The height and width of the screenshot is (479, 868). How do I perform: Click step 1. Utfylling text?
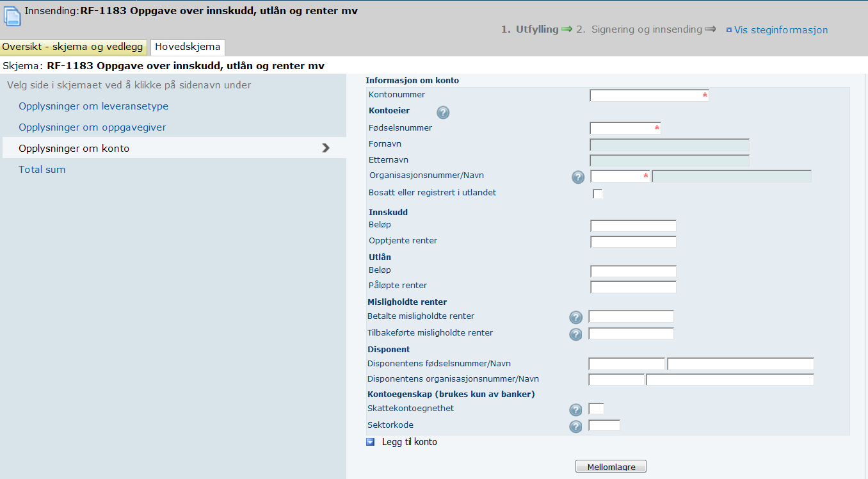click(530, 29)
